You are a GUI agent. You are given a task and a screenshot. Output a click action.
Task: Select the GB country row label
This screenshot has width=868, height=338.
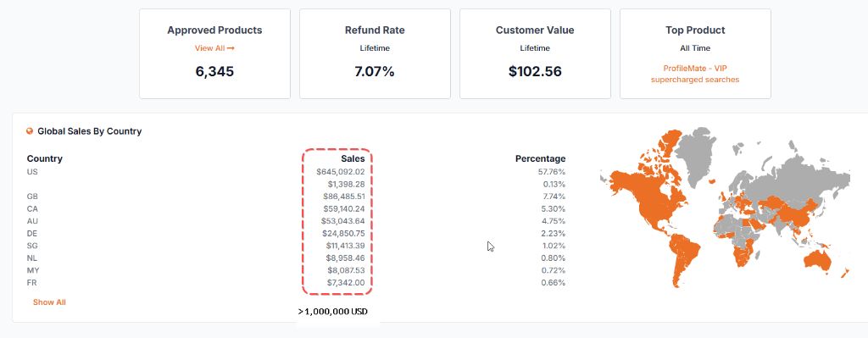coord(32,197)
